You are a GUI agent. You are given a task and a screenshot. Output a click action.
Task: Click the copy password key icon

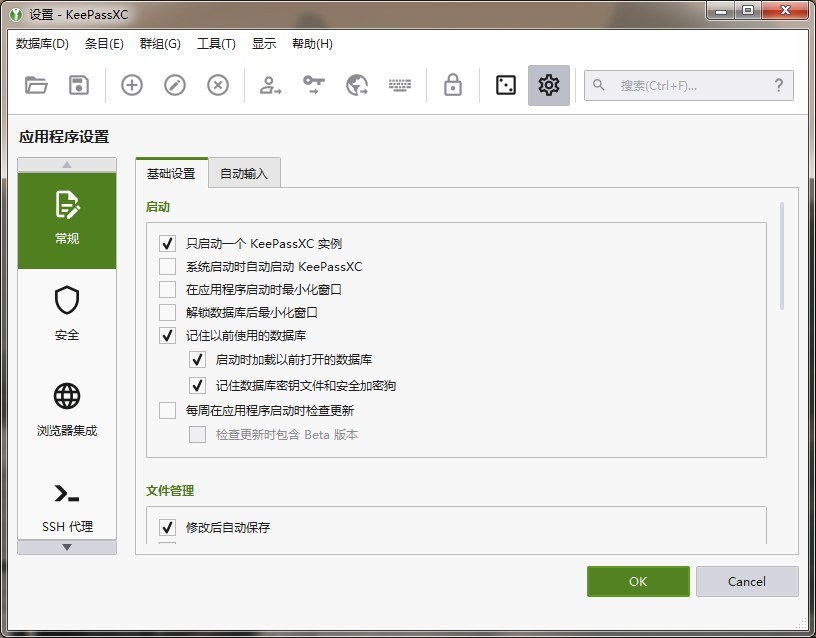pyautogui.click(x=314, y=85)
